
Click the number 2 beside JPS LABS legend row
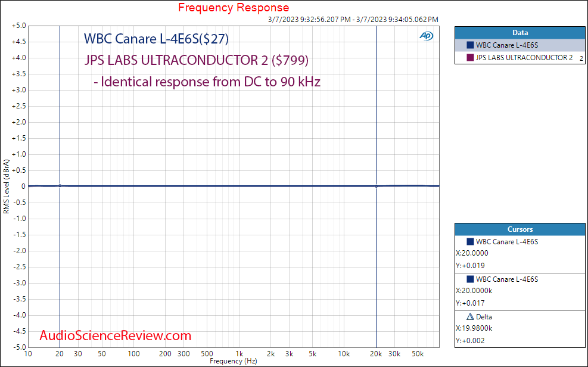point(581,58)
